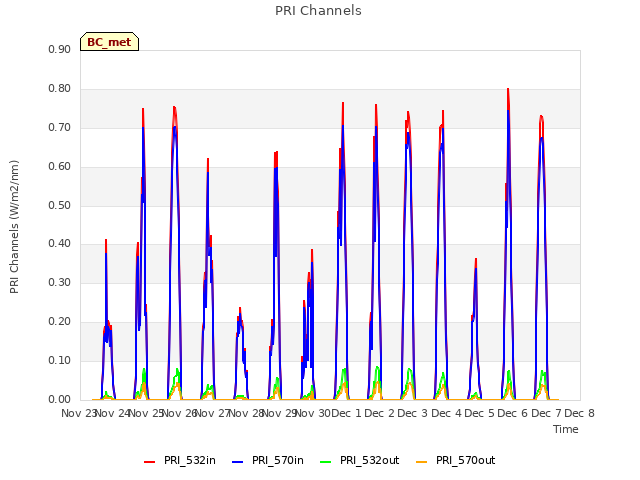Click the 0.50 y-axis tick label
This screenshot has width=640, height=480.
coord(60,205)
